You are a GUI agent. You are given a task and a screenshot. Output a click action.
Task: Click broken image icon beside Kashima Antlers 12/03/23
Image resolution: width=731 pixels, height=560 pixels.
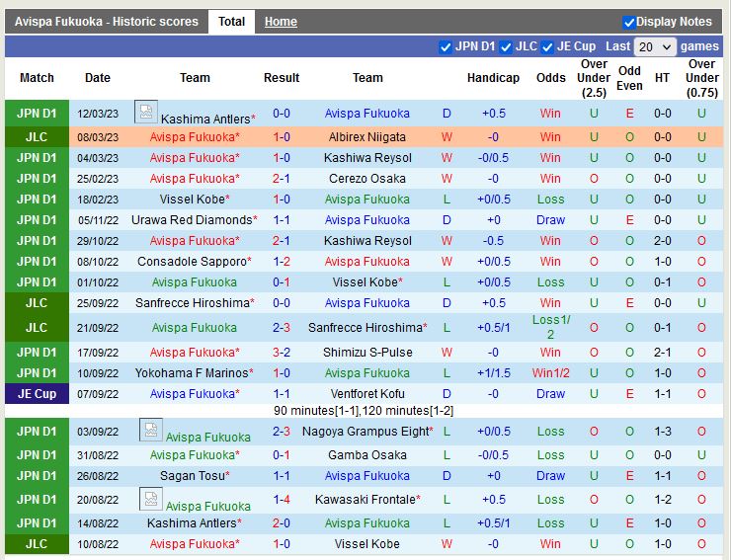(146, 112)
